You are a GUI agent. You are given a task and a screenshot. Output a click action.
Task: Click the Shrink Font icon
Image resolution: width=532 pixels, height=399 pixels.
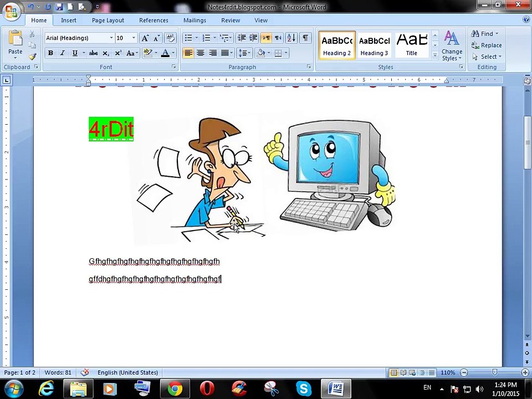(156, 38)
